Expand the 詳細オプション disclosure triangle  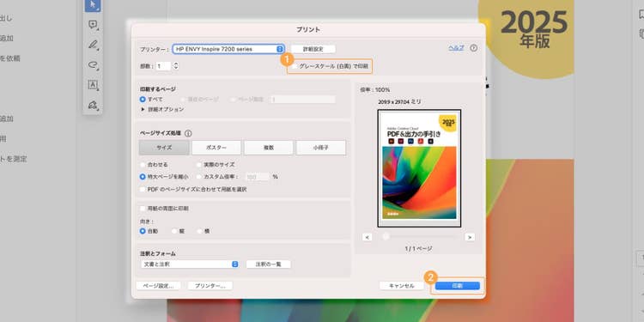click(143, 110)
